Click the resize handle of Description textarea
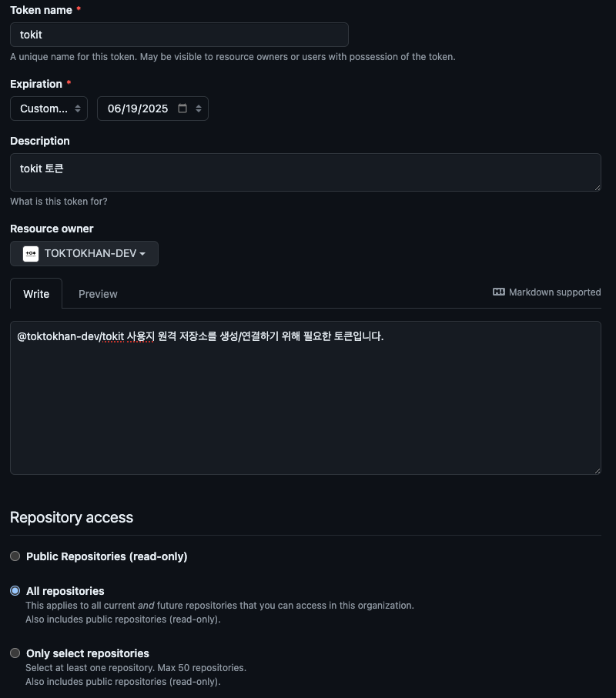 pyautogui.click(x=598, y=188)
